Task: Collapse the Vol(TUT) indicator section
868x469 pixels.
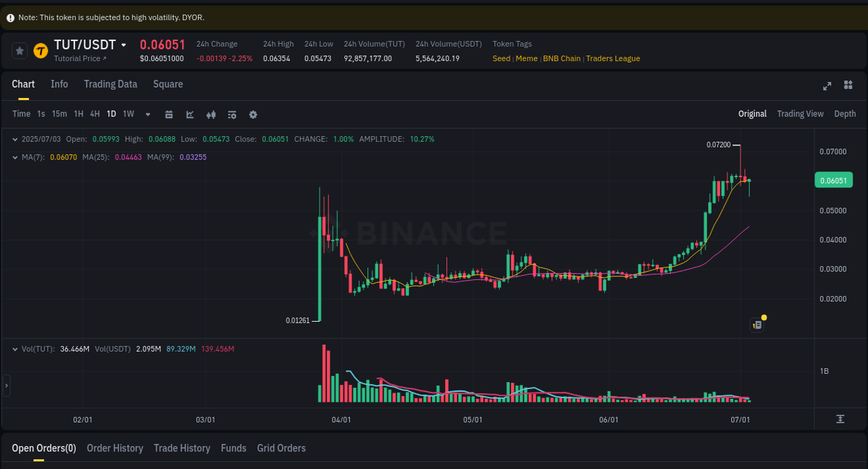Action: point(15,349)
